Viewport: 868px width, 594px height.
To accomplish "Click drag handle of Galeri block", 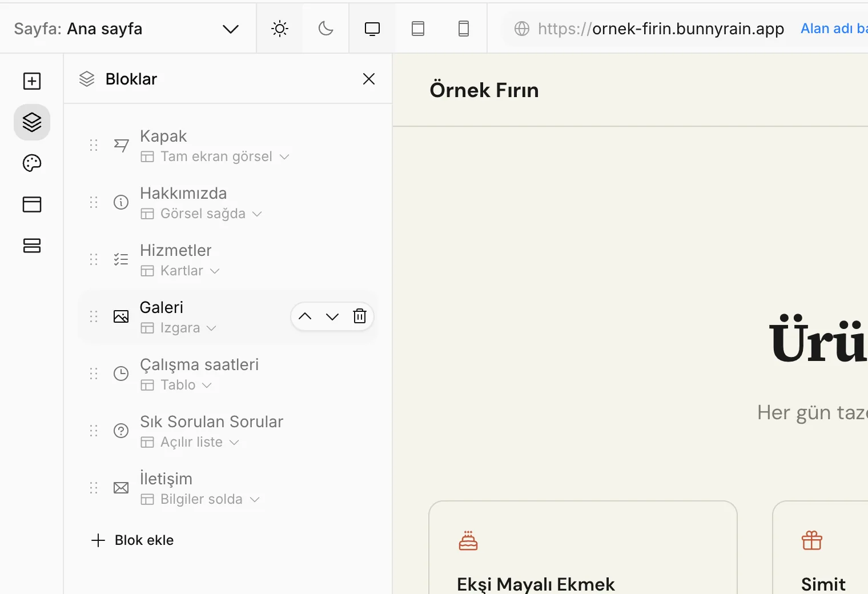I will (x=94, y=316).
